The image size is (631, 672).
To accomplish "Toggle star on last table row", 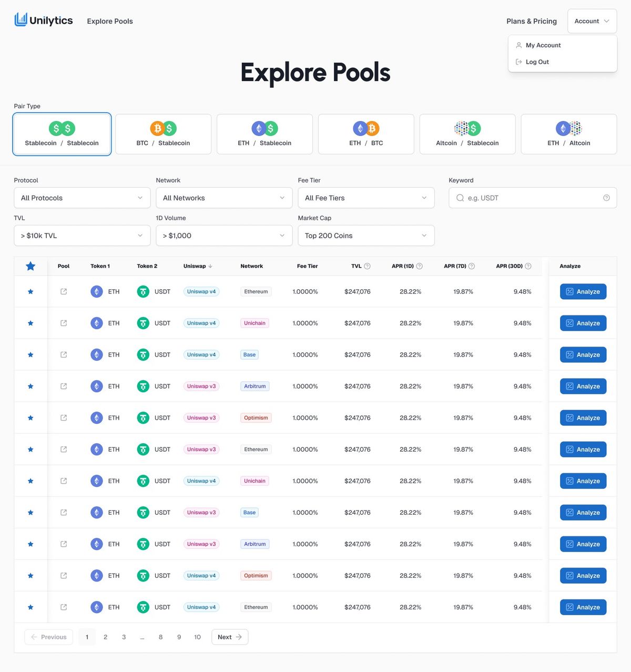I will click(30, 607).
